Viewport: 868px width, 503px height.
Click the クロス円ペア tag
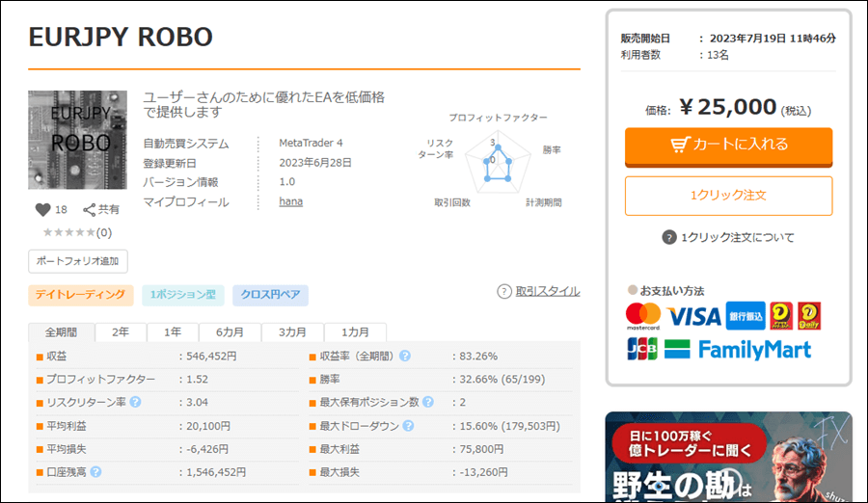[270, 294]
